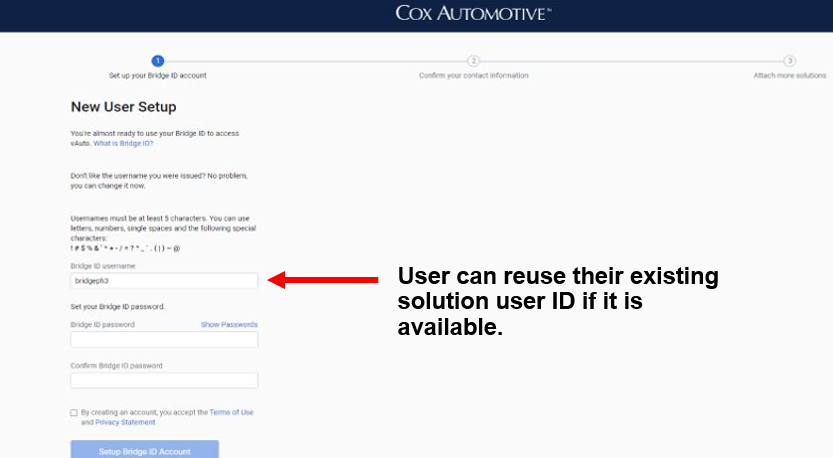
Task: Click 'Attach more solutions' step label
Action: click(x=789, y=75)
